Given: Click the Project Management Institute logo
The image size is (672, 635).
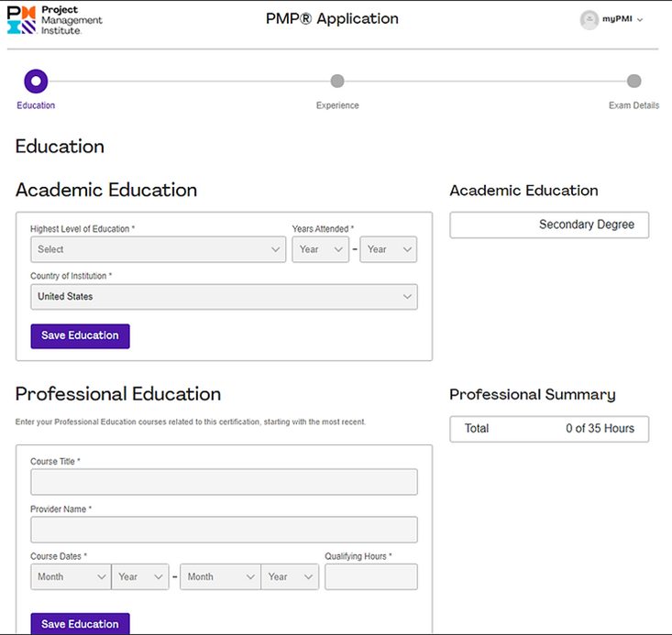Looking at the screenshot, I should point(55,19).
